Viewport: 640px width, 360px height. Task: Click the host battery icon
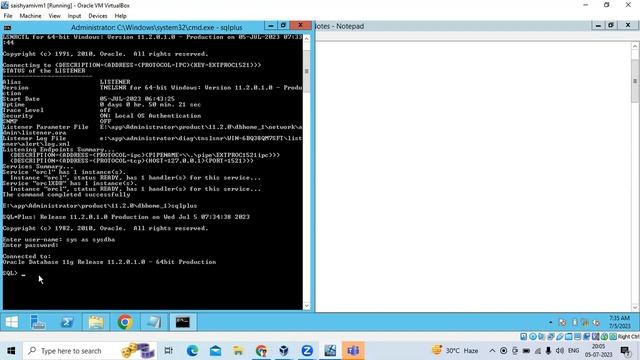click(526, 351)
